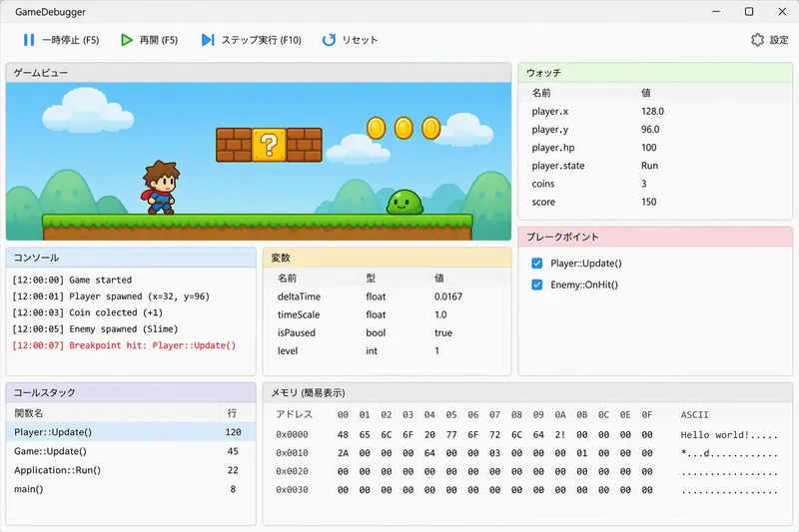
Task: Select the score watch entry
Action: [x=655, y=202]
